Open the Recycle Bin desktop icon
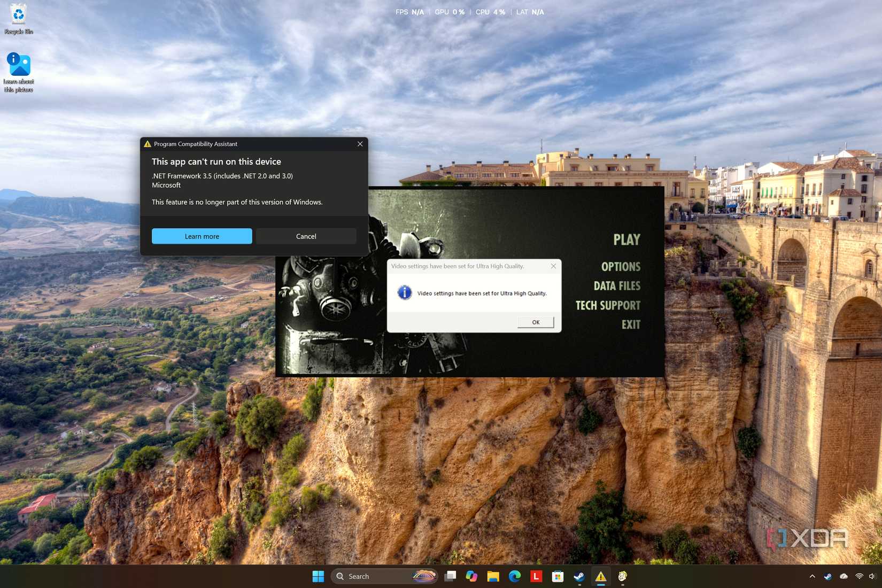Viewport: 882px width, 588px height. pyautogui.click(x=19, y=19)
